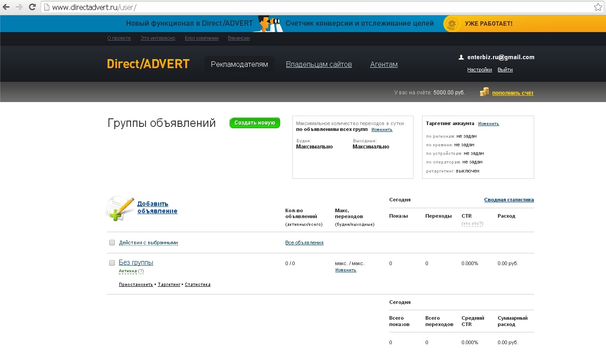606x364 pixels.
Task: Click Изменить under 'макс. / макс.'
Action: coord(346,270)
